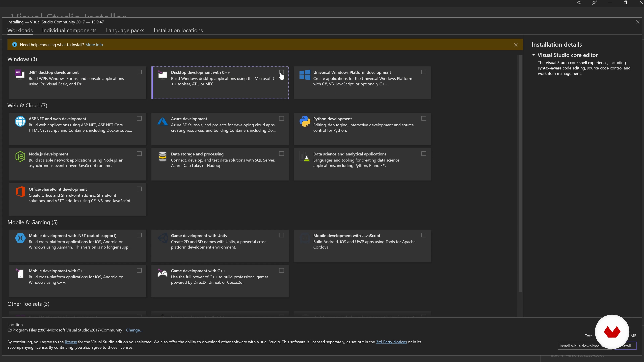
Task: Check the .NET desktop development checkbox
Action: 139,72
